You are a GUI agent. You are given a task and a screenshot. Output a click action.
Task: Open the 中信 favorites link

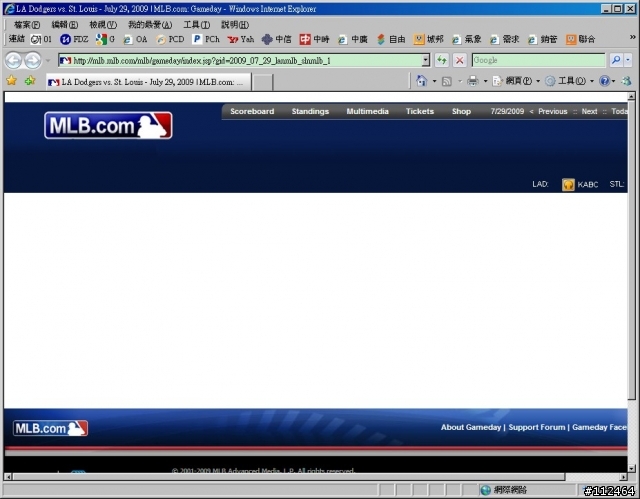click(277, 39)
